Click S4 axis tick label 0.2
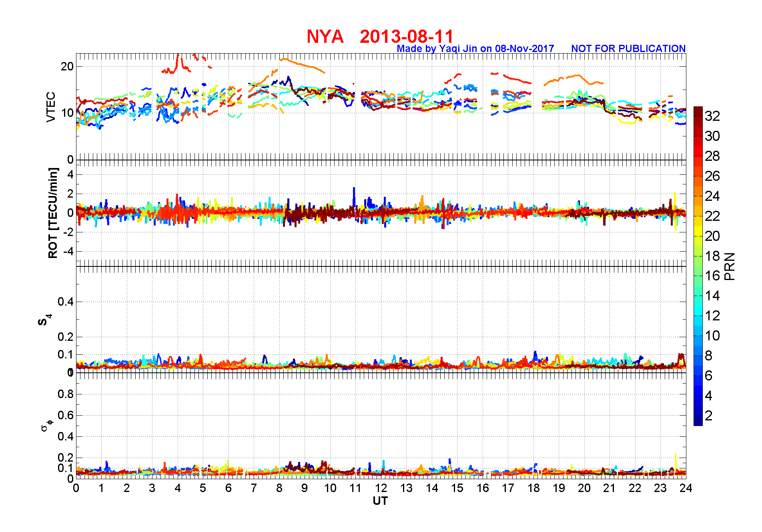The width and height of the screenshot is (762, 532). pyautogui.click(x=66, y=337)
